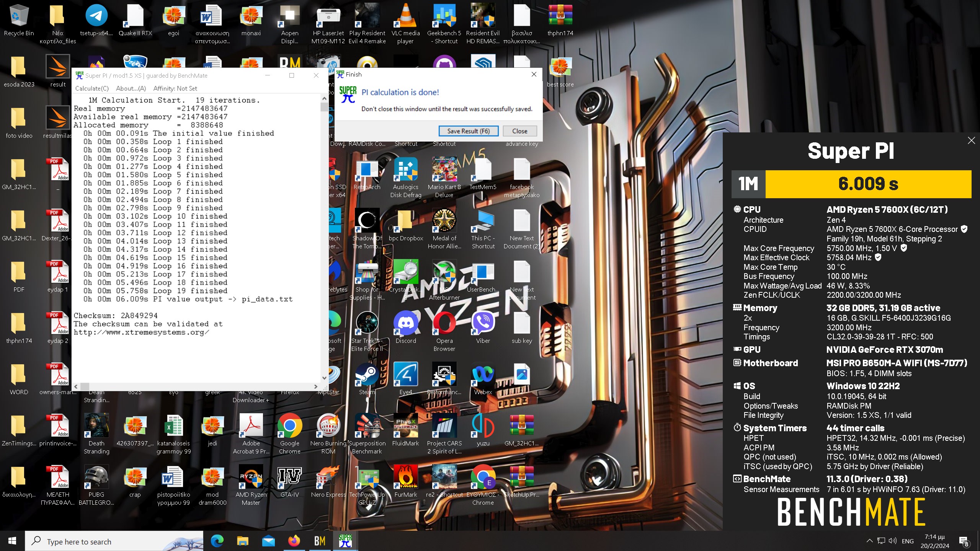Click Save Result (F6) button
Image resolution: width=980 pixels, height=551 pixels.
click(x=468, y=131)
